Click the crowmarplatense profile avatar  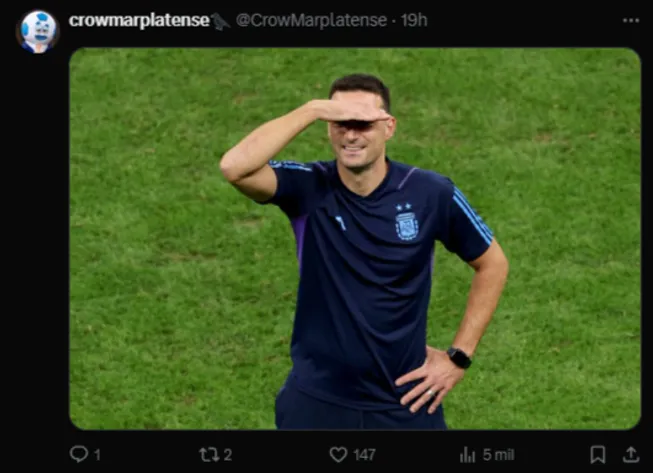pyautogui.click(x=38, y=31)
